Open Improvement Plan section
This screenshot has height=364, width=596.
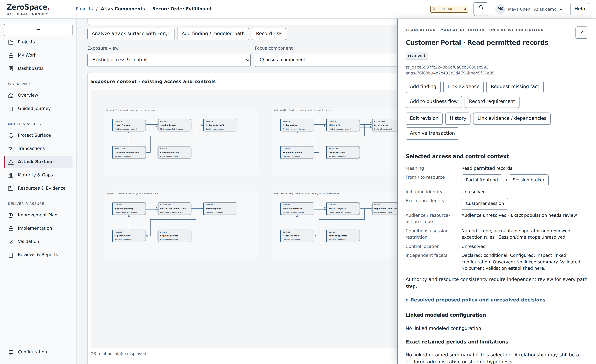coord(38,215)
